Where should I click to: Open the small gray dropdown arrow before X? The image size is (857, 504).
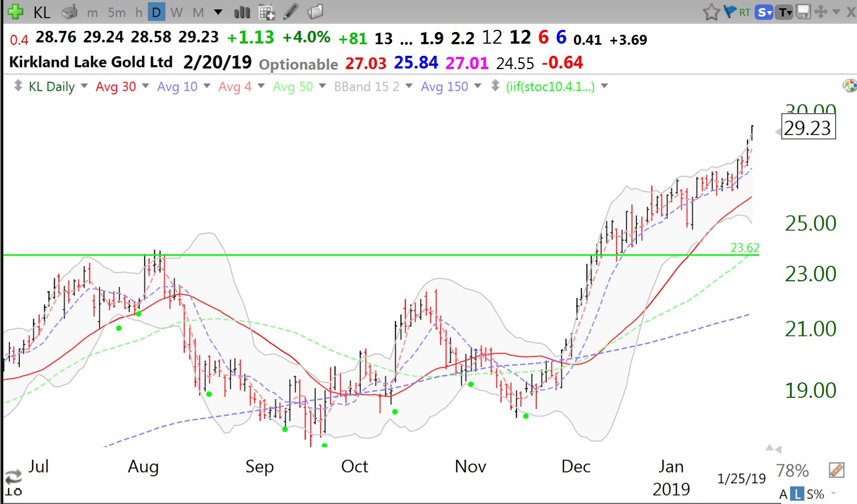[836, 12]
